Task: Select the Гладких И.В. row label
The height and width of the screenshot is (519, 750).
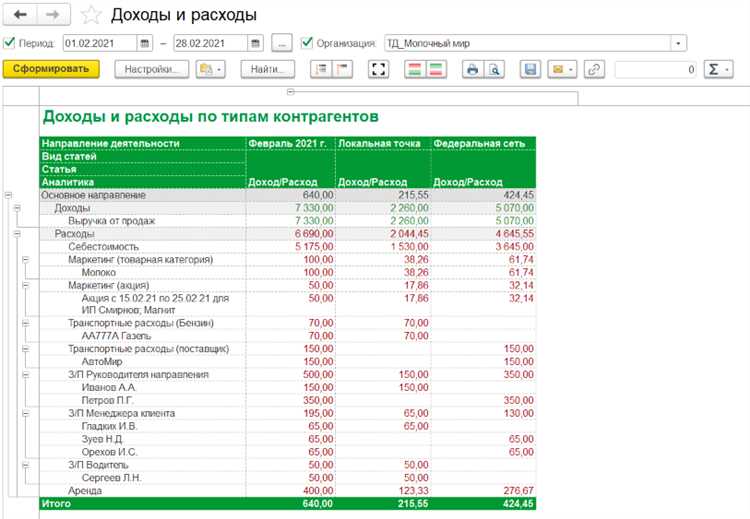Action: tap(110, 426)
